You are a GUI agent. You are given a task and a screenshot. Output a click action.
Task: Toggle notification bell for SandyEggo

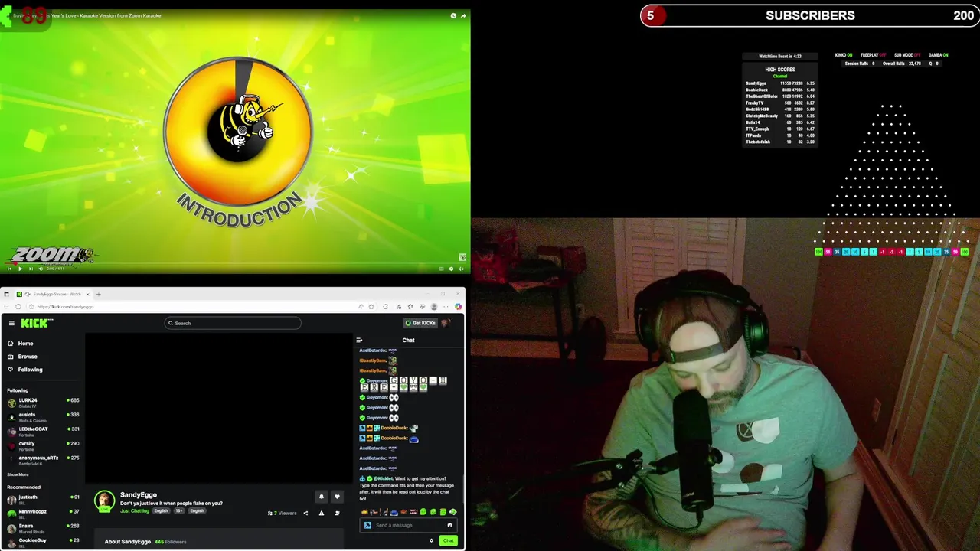(x=322, y=497)
